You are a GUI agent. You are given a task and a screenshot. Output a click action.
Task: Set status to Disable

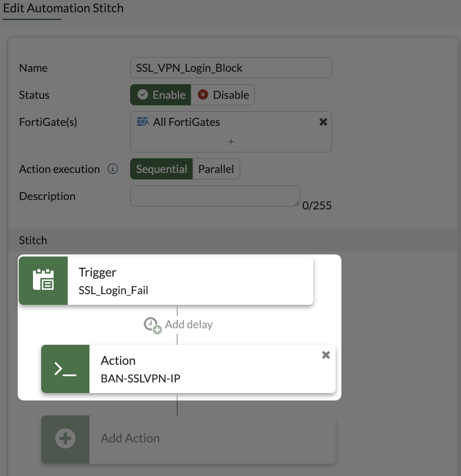coord(223,95)
